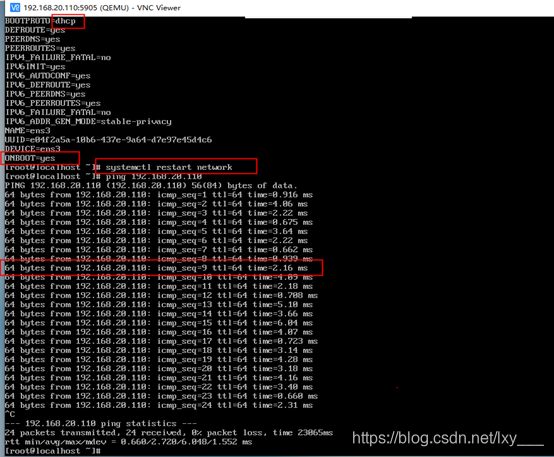Click the IPV6INIT=yes line
The width and height of the screenshot is (554, 457).
pos(35,67)
